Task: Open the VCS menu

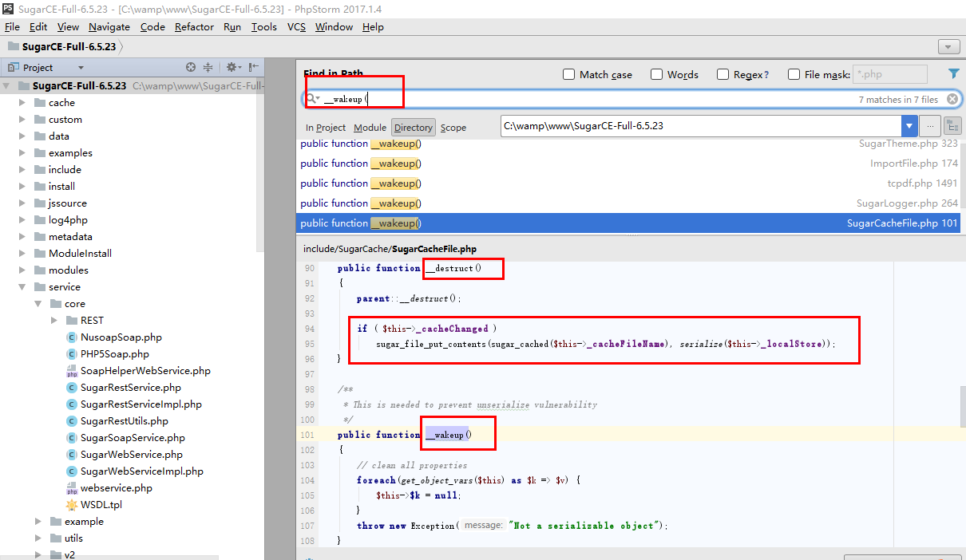Action: 297,27
